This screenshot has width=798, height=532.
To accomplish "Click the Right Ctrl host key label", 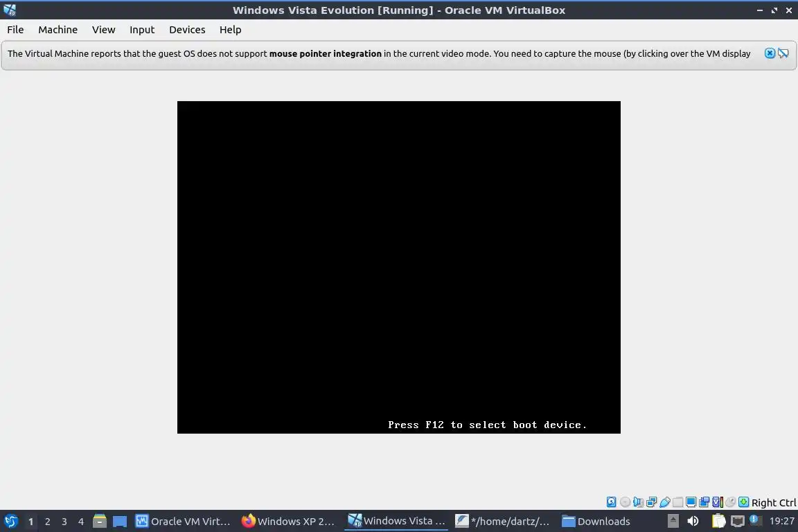I will tap(774, 503).
